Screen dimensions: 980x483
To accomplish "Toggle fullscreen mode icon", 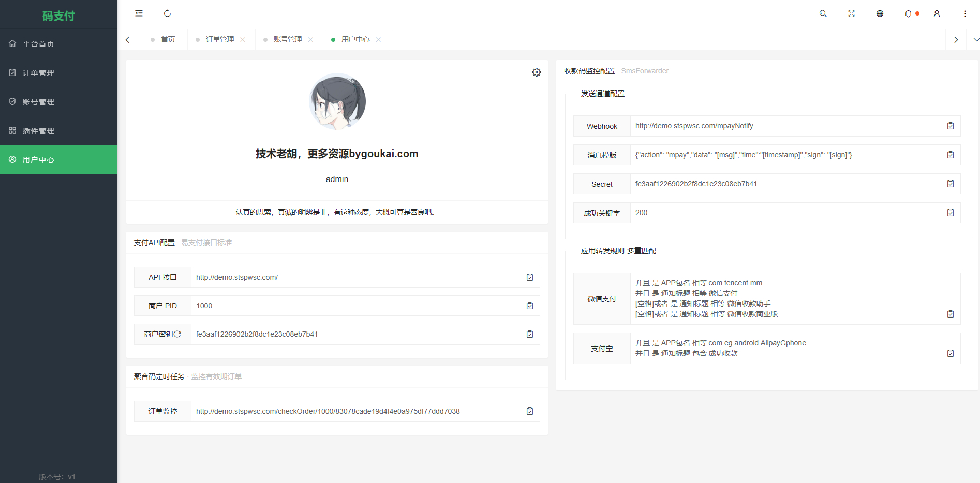I will coord(851,13).
